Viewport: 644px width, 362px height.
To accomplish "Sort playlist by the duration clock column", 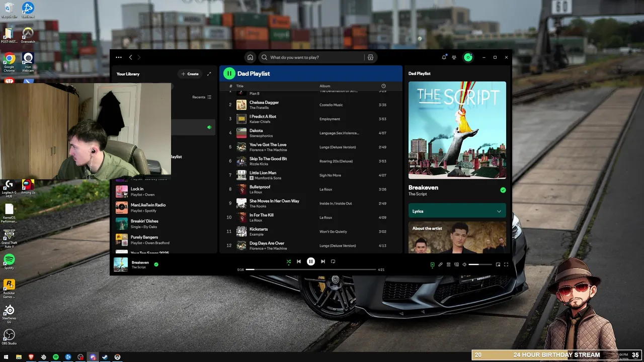I will [383, 86].
